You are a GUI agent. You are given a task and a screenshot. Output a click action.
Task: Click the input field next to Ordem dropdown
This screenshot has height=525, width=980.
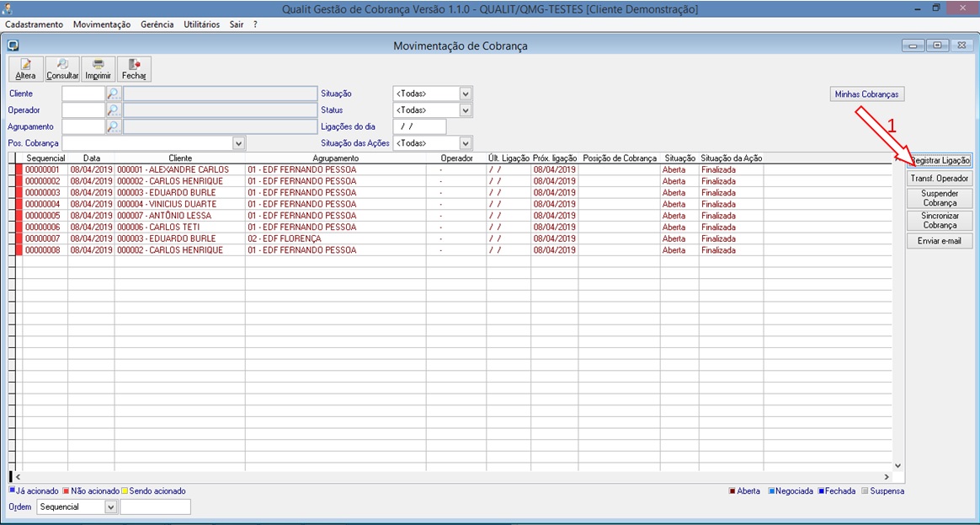click(155, 506)
